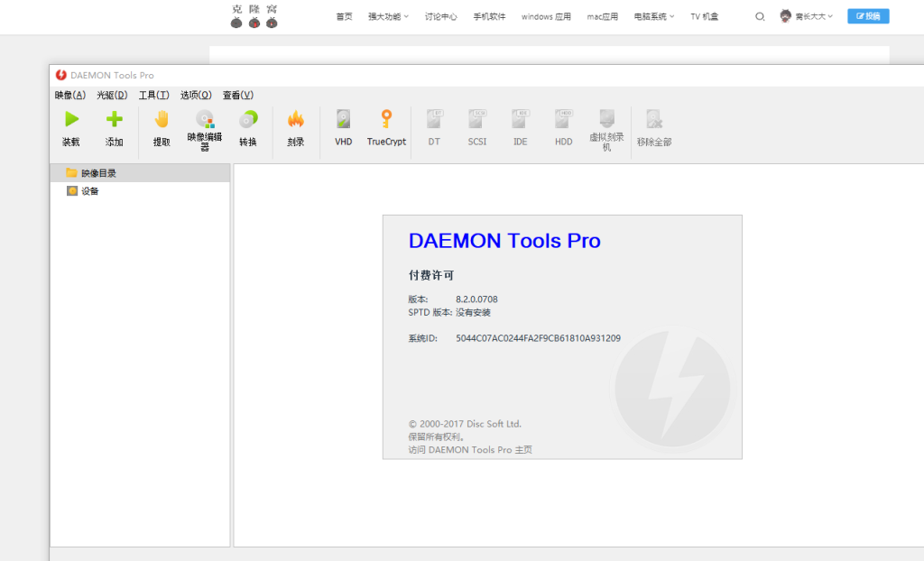Click the 克隆窝 site logo
Image resolution: width=924 pixels, height=561 pixels.
coord(254,16)
